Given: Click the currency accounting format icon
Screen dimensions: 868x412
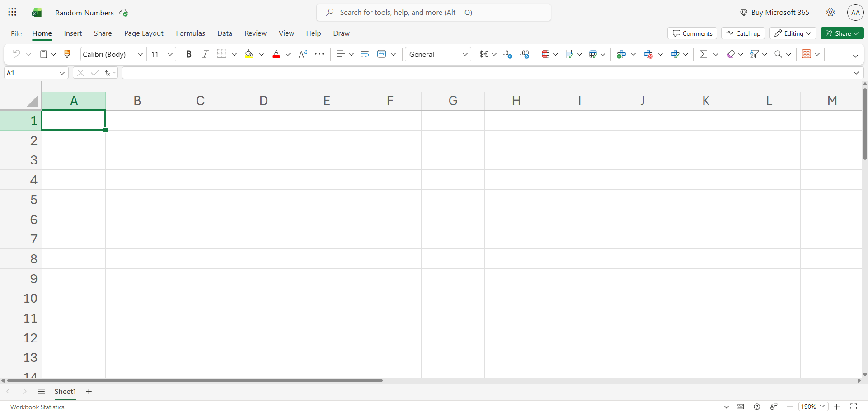Looking at the screenshot, I should click(x=483, y=54).
